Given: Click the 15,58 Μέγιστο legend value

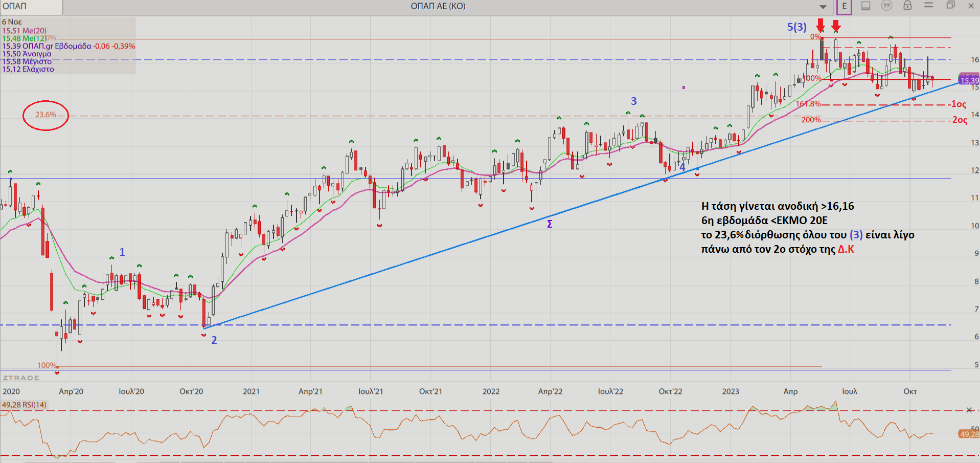Looking at the screenshot, I should [x=27, y=61].
